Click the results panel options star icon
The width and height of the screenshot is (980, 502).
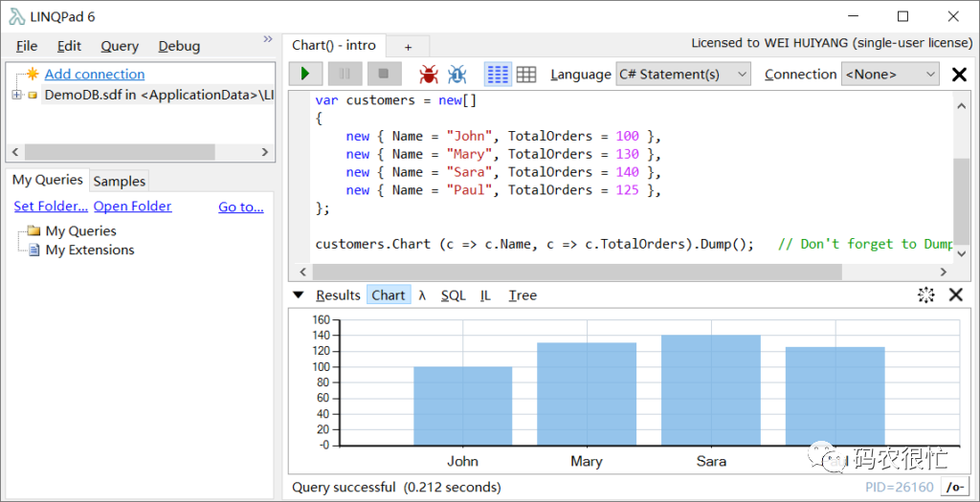click(925, 295)
